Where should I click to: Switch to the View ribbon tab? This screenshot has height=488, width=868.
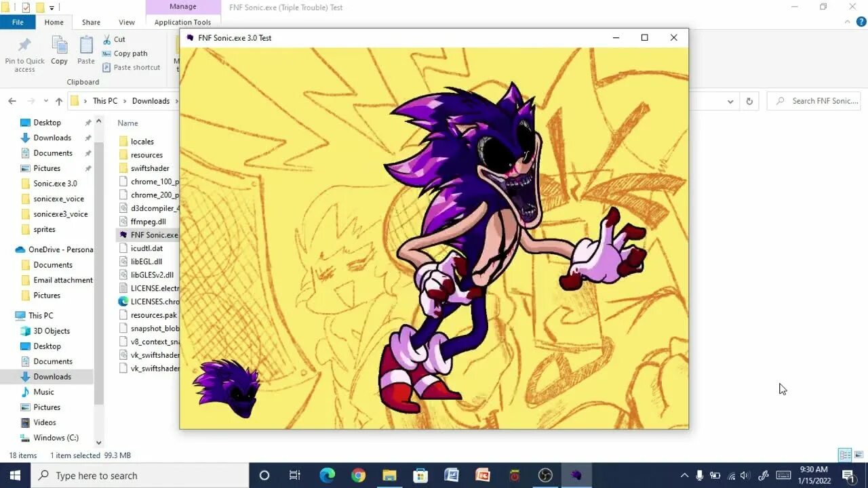point(127,22)
